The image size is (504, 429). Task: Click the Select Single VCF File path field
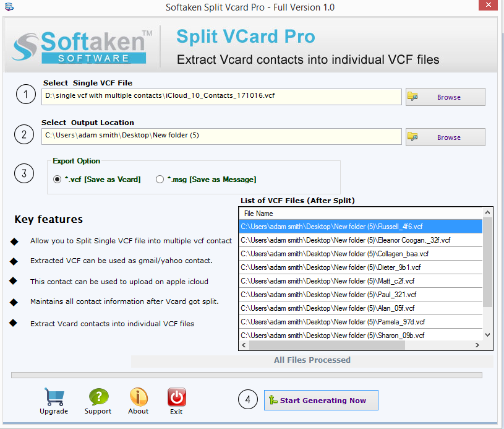[221, 97]
